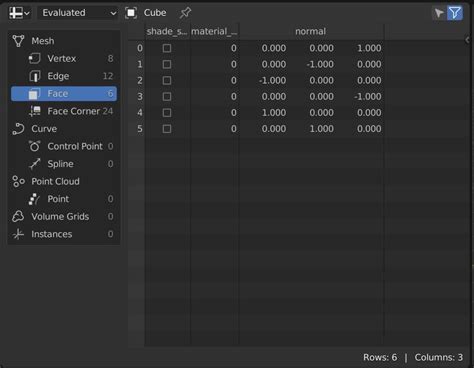The image size is (474, 368).
Task: Select the Point row label
Action: [58, 199]
